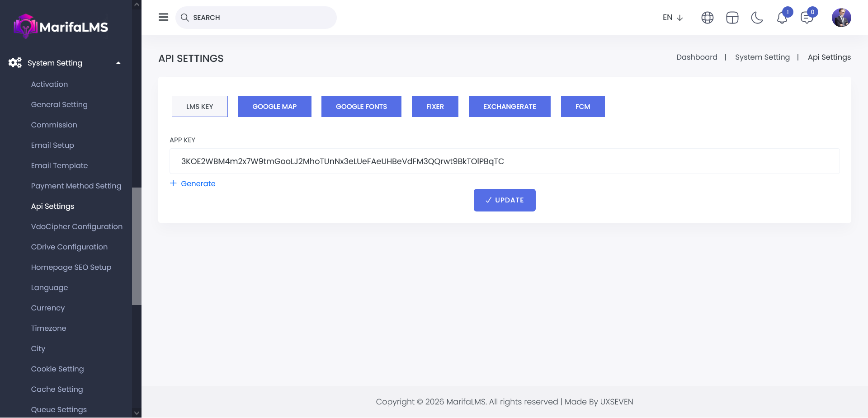Click the user profile avatar
The height and width of the screenshot is (418, 868).
point(841,18)
